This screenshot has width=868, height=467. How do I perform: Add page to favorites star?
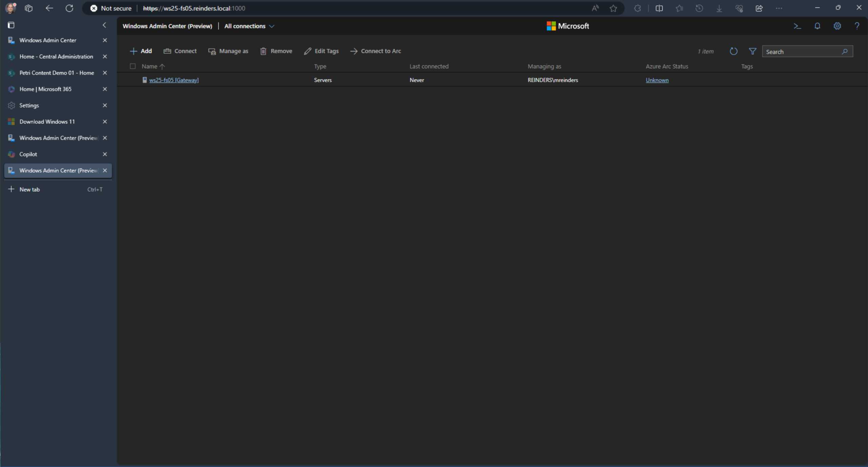point(613,8)
